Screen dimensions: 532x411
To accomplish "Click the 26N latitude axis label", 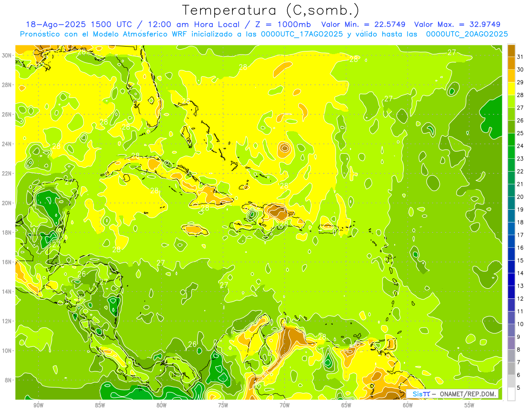I will [x=6, y=114].
